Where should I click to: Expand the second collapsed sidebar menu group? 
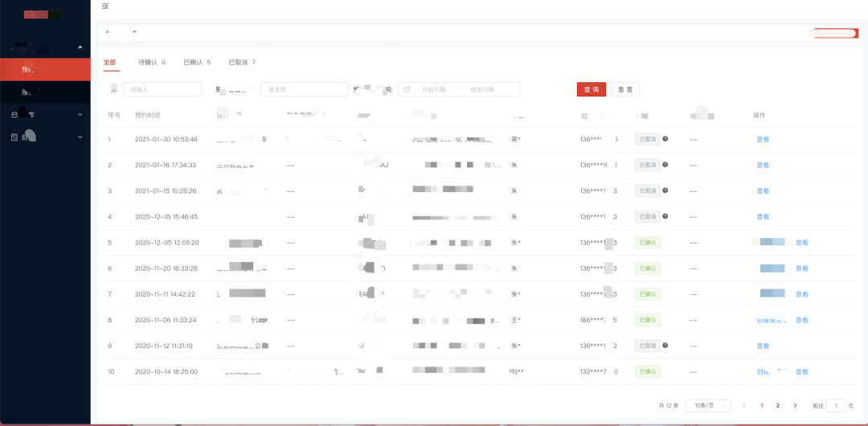point(80,115)
